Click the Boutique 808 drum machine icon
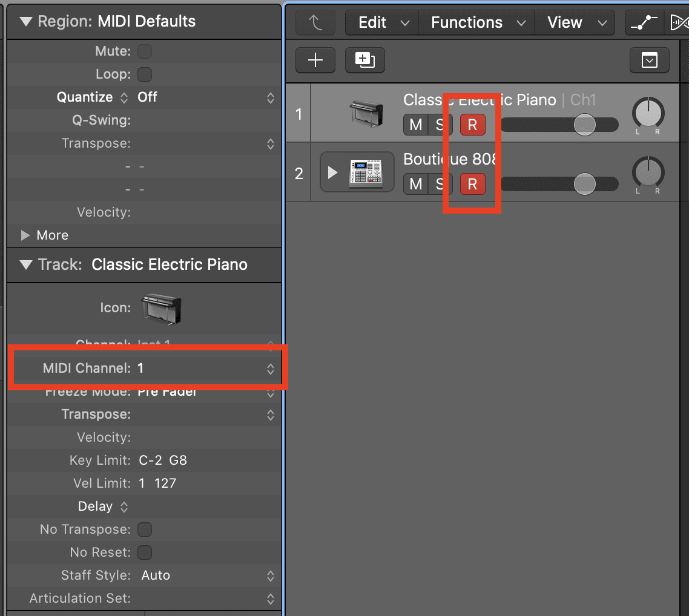This screenshot has width=689, height=616. click(366, 173)
